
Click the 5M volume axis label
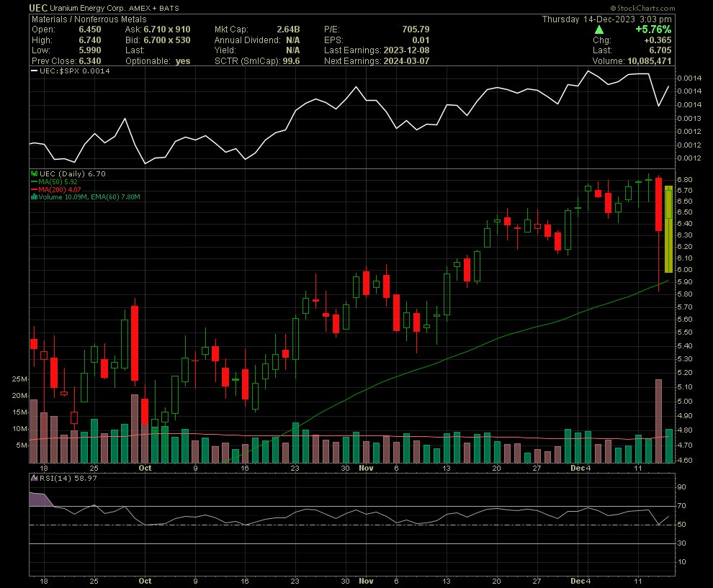22,445
